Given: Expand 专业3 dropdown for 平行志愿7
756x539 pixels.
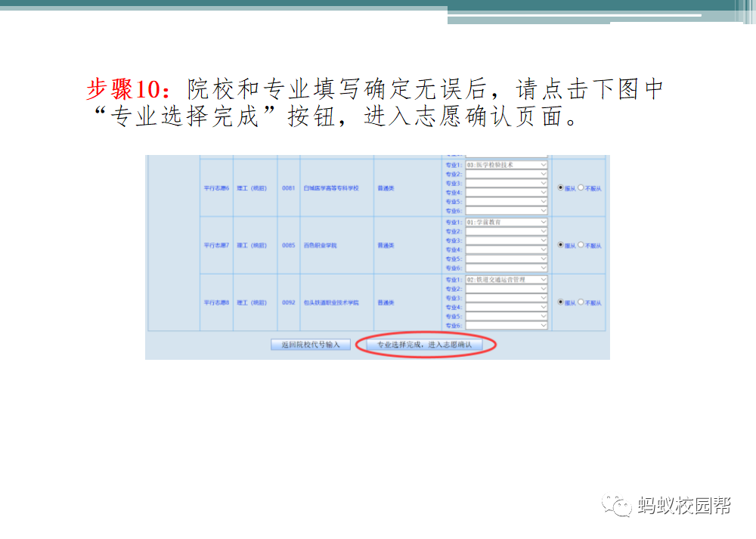Looking at the screenshot, I should pyautogui.click(x=506, y=240).
